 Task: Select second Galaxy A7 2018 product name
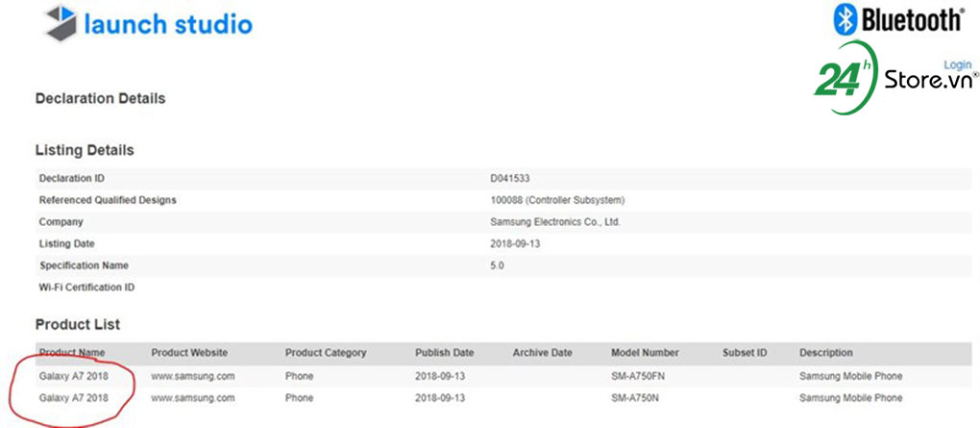click(73, 397)
